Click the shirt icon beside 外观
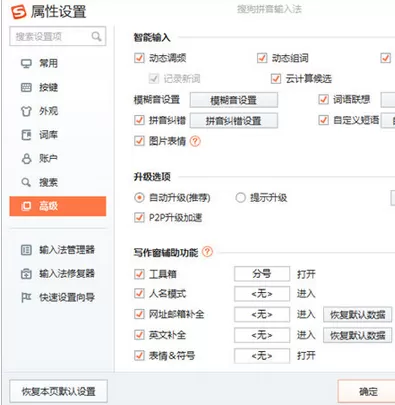The height and width of the screenshot is (405, 395). pyautogui.click(x=26, y=111)
